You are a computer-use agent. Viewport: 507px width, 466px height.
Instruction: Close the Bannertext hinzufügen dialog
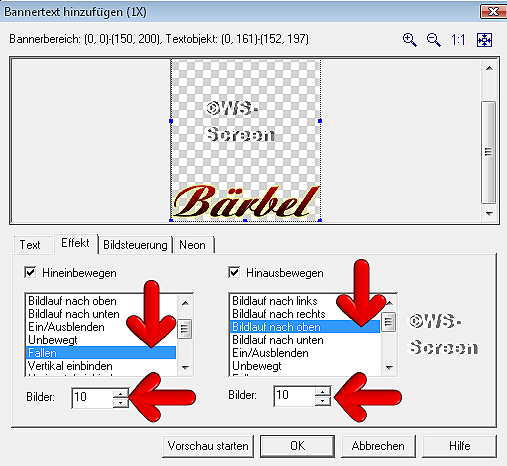tap(493, 12)
